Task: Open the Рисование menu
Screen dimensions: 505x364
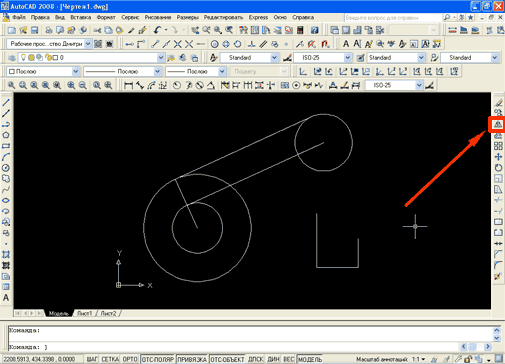Action: tap(158, 17)
